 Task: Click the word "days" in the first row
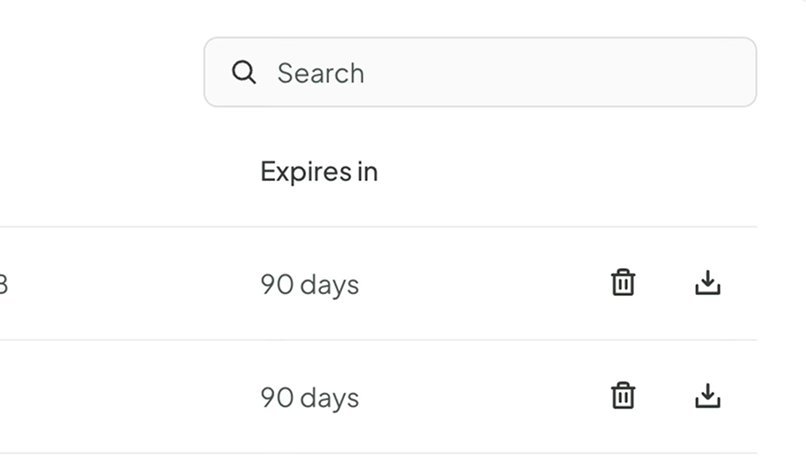point(329,284)
